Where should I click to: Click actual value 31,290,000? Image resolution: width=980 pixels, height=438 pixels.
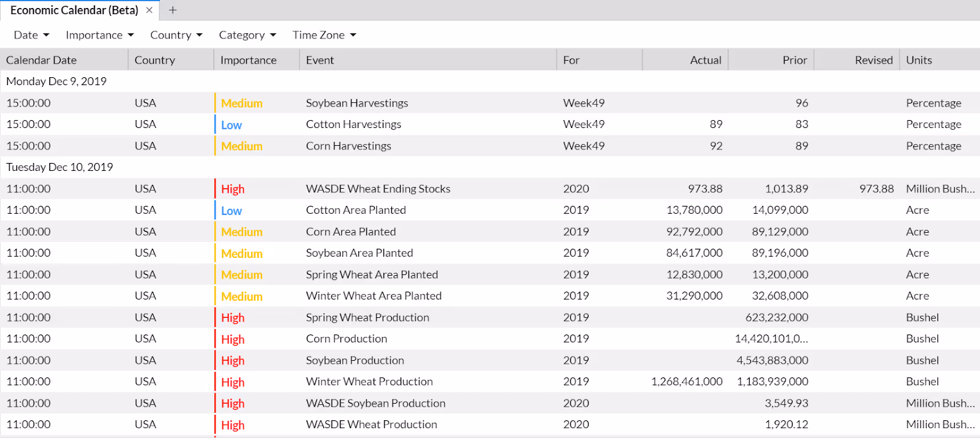point(695,296)
